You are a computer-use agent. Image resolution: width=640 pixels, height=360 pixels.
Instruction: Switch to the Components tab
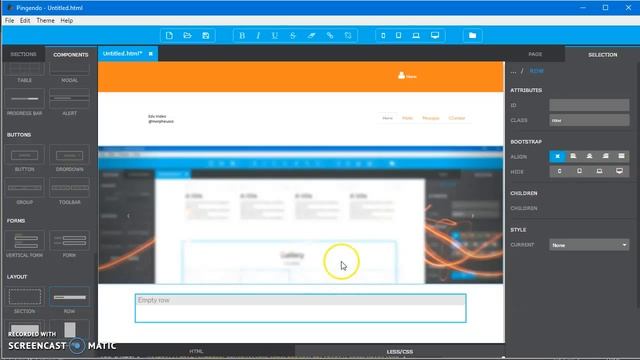(x=71, y=54)
